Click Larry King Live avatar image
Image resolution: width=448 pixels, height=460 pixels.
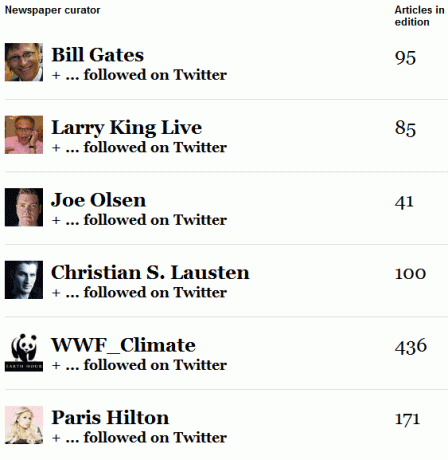tap(24, 135)
